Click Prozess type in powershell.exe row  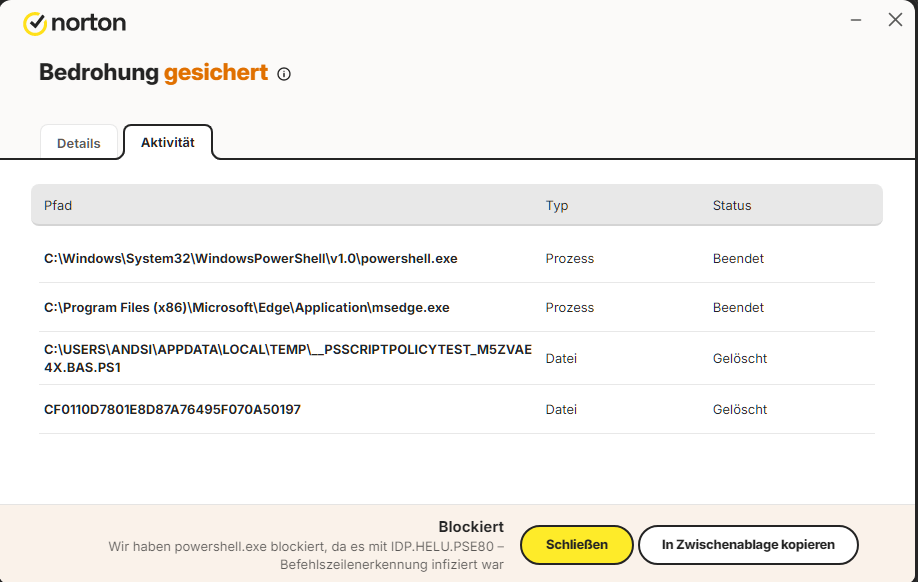pos(570,259)
